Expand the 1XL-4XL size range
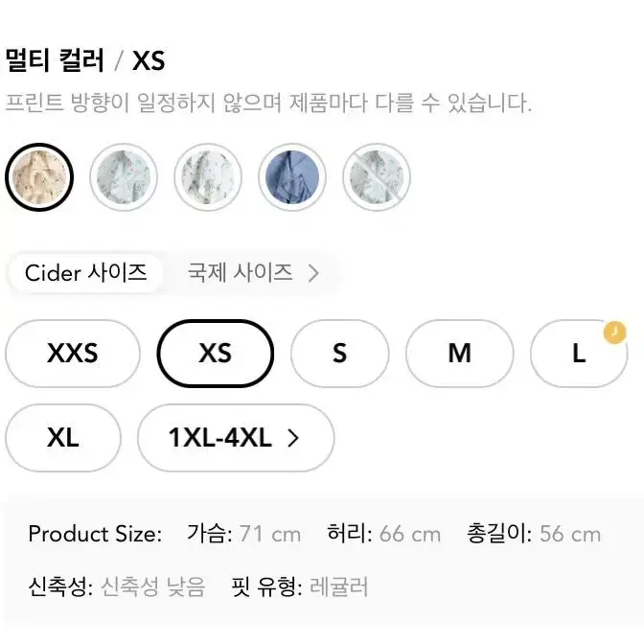This screenshot has height=644, width=644. (x=236, y=438)
